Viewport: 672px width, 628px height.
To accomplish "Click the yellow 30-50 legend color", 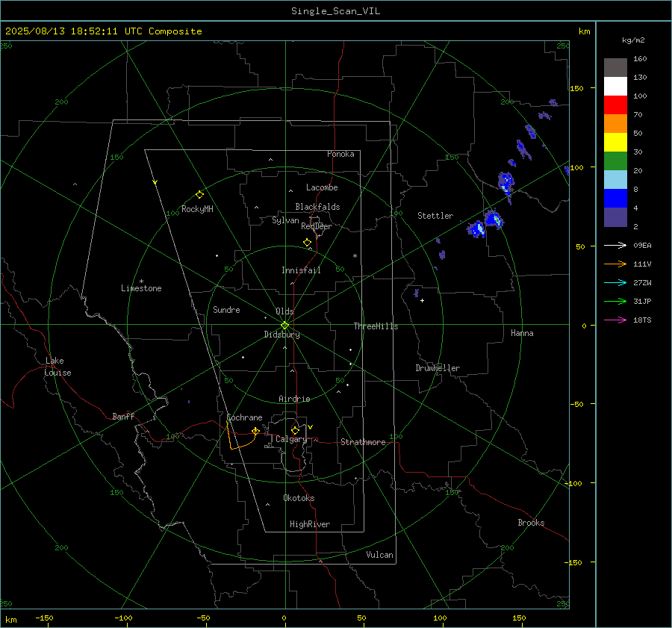I will tap(615, 143).
